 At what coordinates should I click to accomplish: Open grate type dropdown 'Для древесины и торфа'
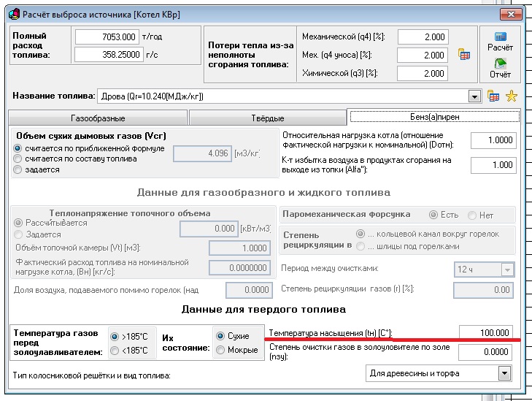[503, 373]
